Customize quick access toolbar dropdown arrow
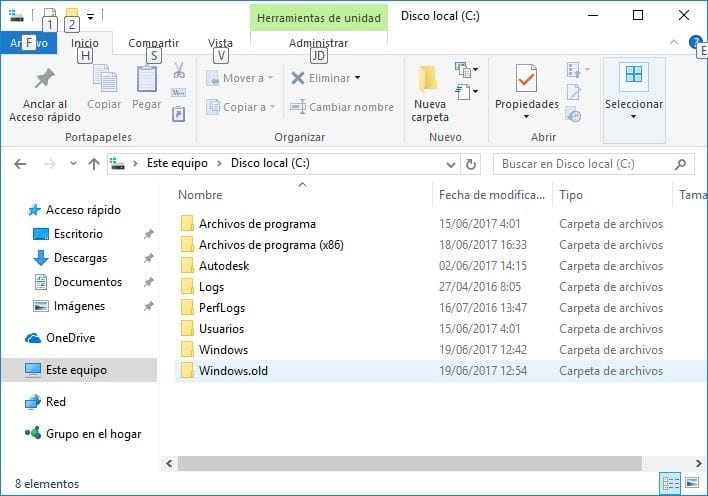The height and width of the screenshot is (496, 708). [x=91, y=17]
